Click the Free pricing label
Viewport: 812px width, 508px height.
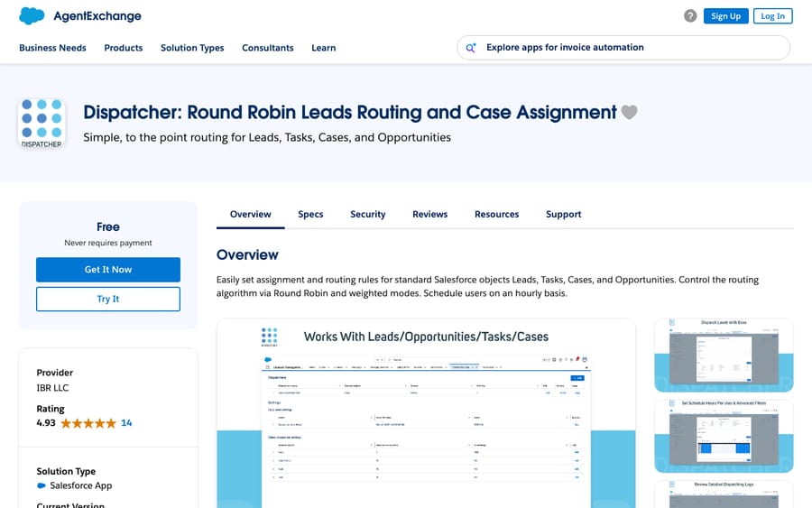tap(107, 226)
